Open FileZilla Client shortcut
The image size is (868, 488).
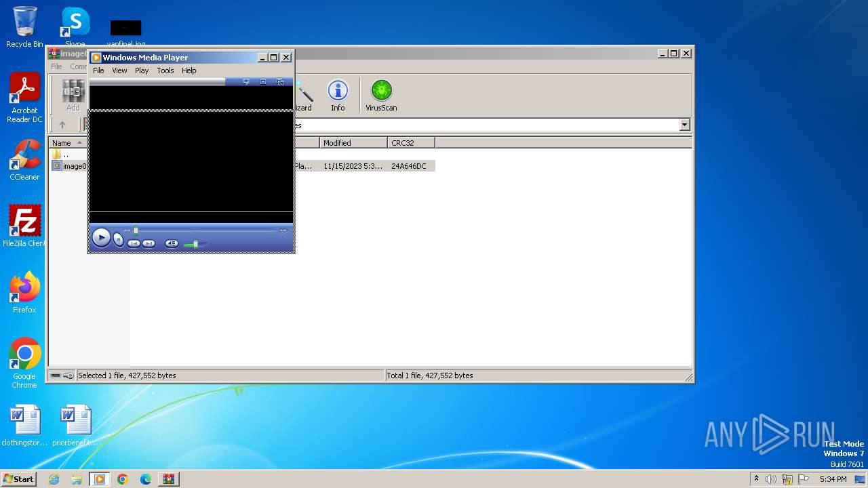pos(24,226)
